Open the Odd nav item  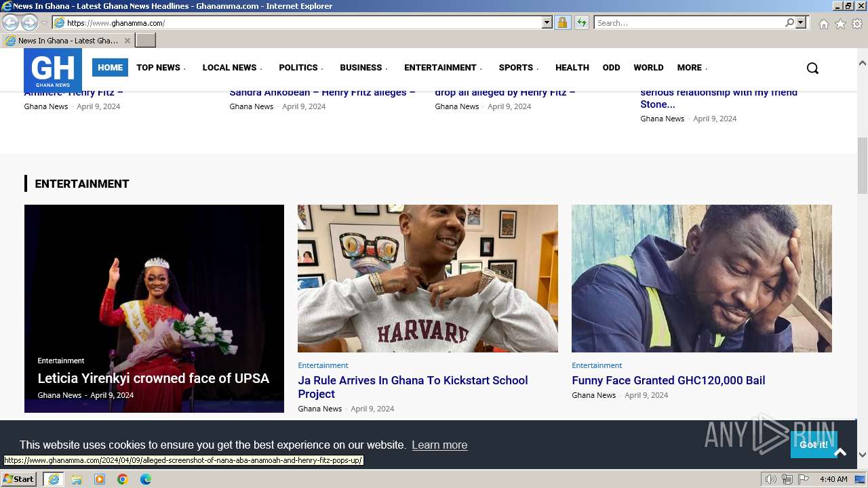pyautogui.click(x=611, y=68)
